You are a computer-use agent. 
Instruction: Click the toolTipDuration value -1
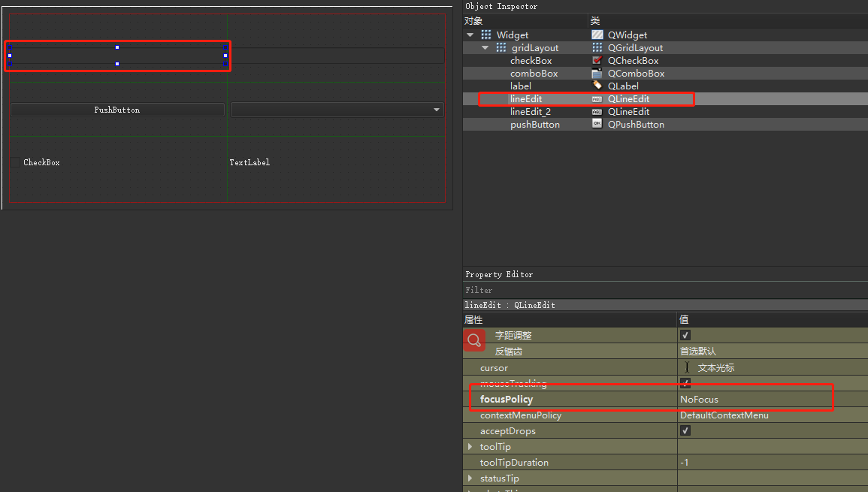coord(685,463)
